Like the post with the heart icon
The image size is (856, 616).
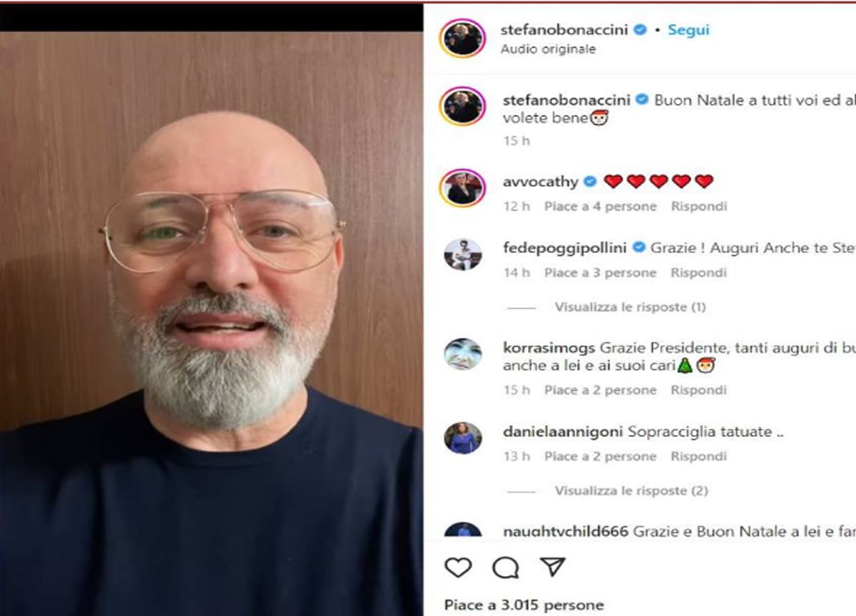(458, 568)
